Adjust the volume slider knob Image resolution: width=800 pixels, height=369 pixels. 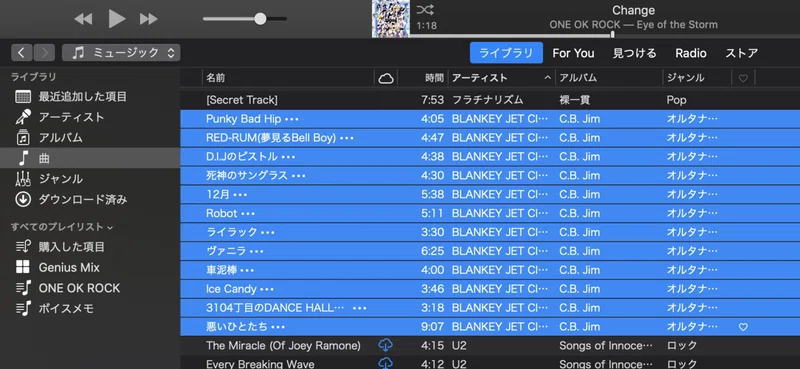pyautogui.click(x=260, y=19)
